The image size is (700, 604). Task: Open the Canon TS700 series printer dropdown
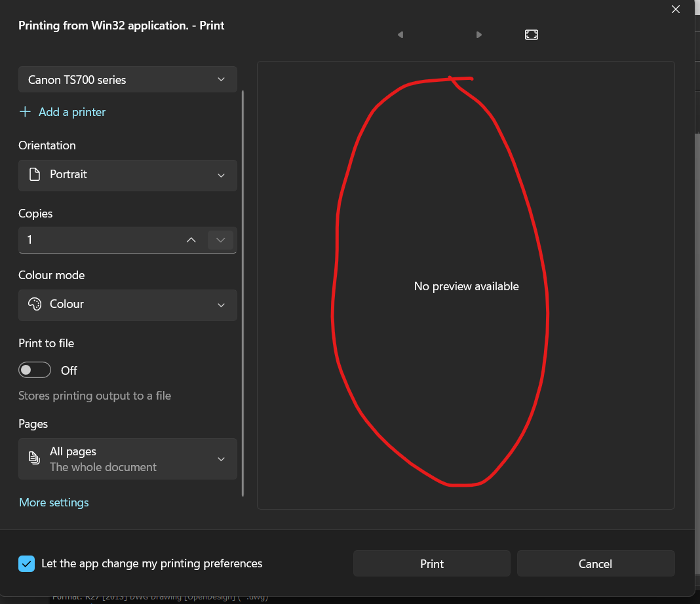point(128,80)
